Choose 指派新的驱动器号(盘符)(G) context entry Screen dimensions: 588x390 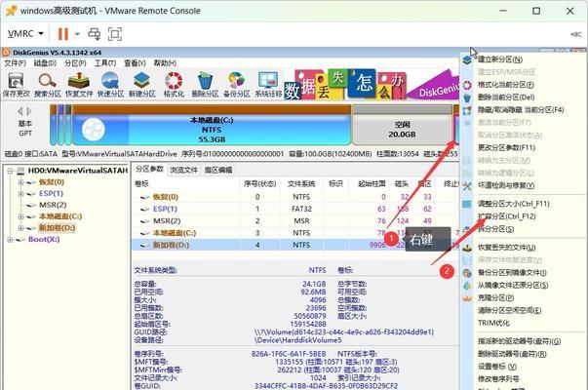point(519,341)
